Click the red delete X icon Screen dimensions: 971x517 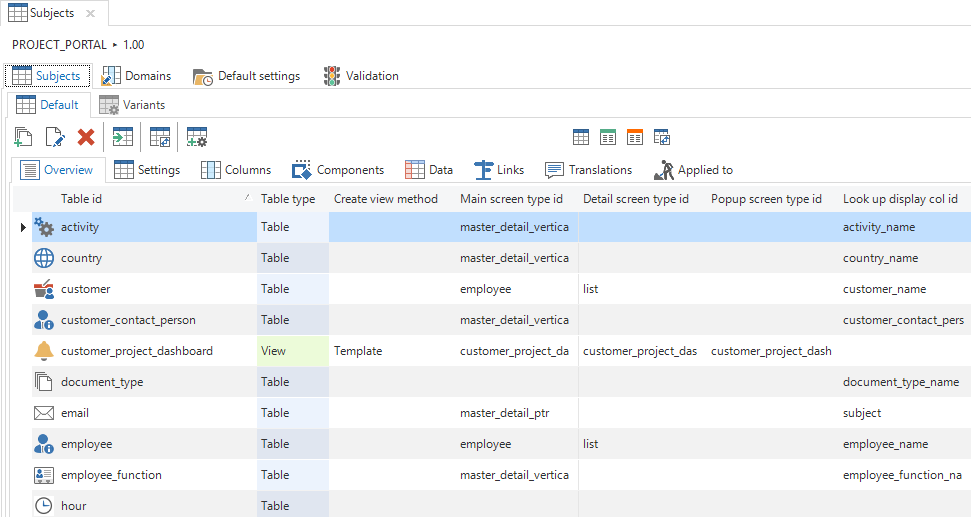[x=86, y=137]
